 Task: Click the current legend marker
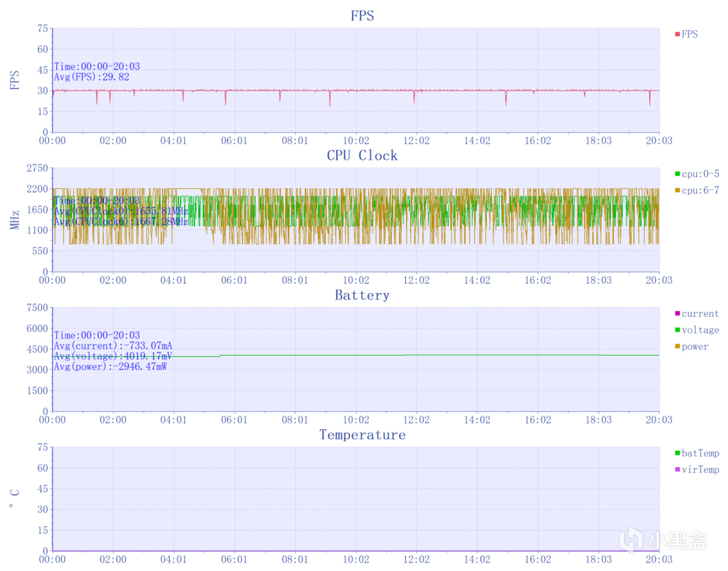pyautogui.click(x=677, y=314)
